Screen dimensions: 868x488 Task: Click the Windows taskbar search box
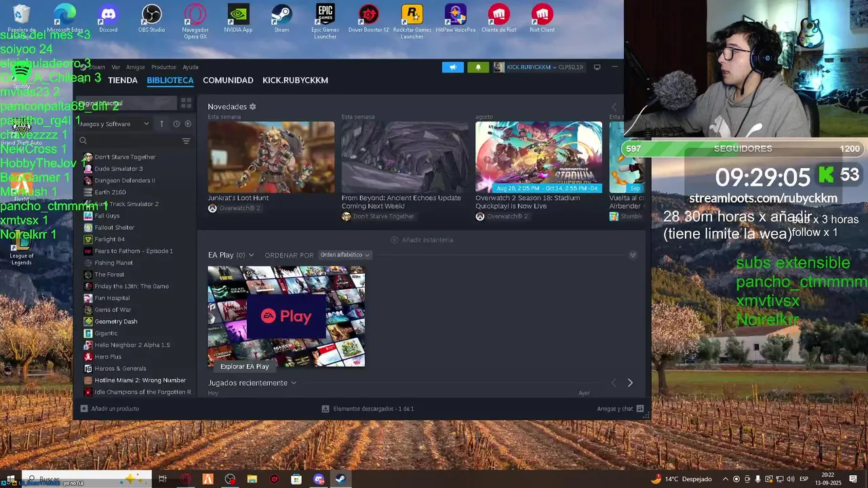87,479
